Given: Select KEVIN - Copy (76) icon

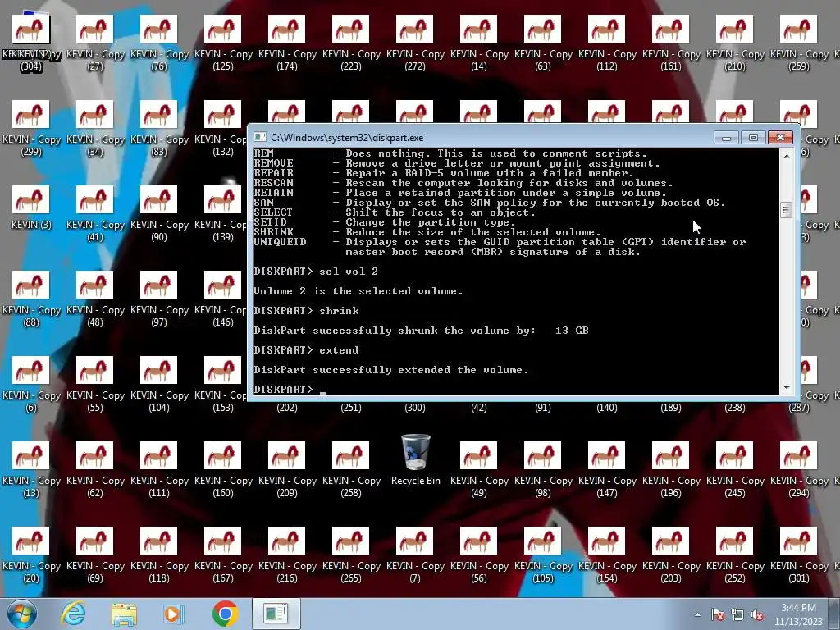Looking at the screenshot, I should click(x=159, y=43).
